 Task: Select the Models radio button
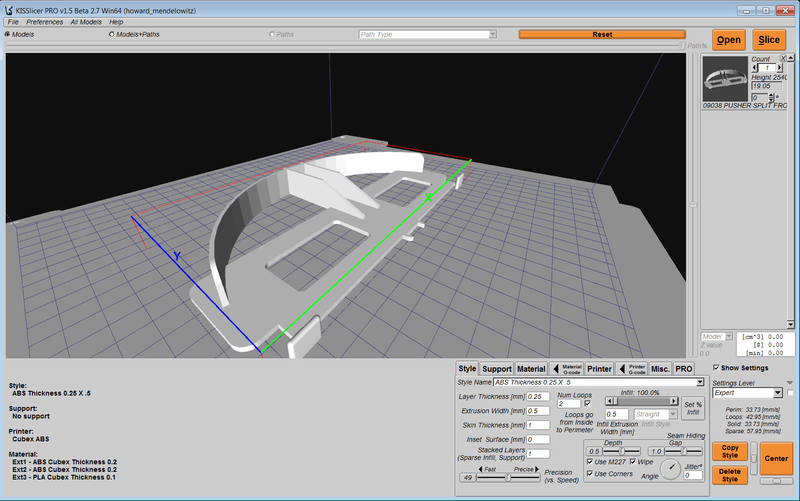tap(7, 34)
